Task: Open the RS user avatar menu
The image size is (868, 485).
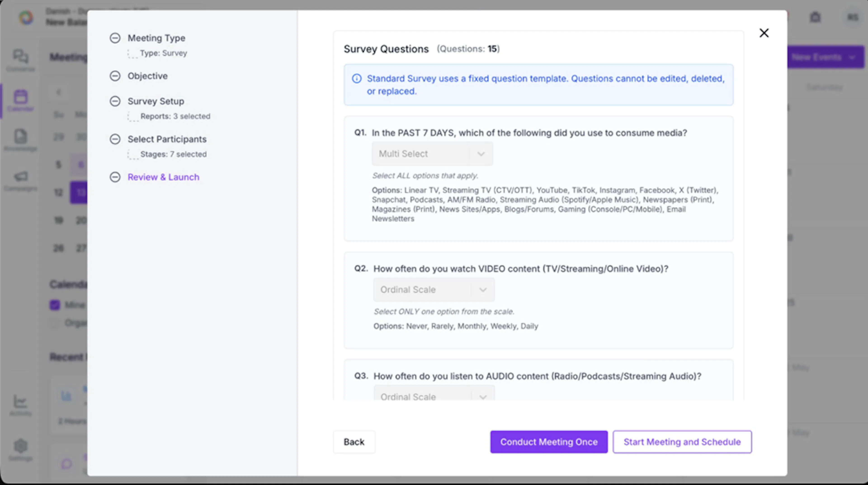Action: click(x=853, y=17)
